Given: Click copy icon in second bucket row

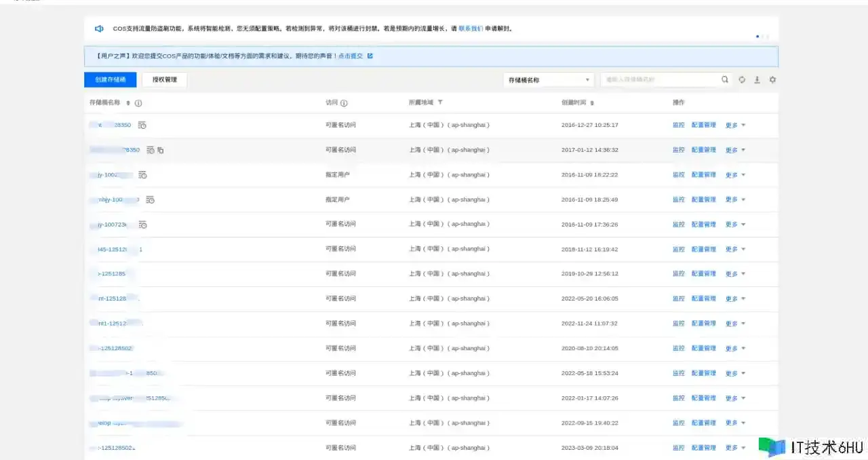Looking at the screenshot, I should pyautogui.click(x=161, y=150).
